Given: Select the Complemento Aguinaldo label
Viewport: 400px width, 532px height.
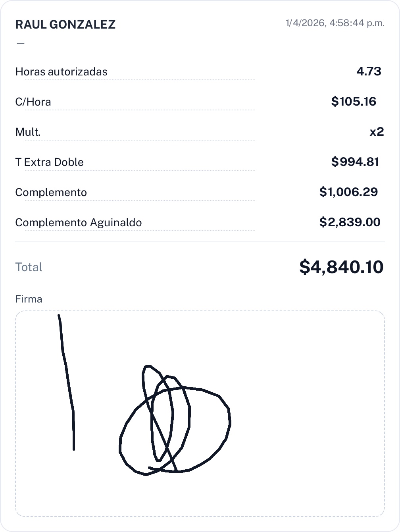Looking at the screenshot, I should coord(78,223).
